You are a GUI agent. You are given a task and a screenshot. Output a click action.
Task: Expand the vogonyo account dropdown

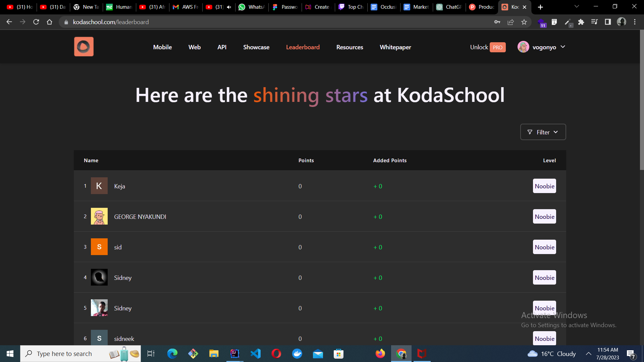click(542, 47)
